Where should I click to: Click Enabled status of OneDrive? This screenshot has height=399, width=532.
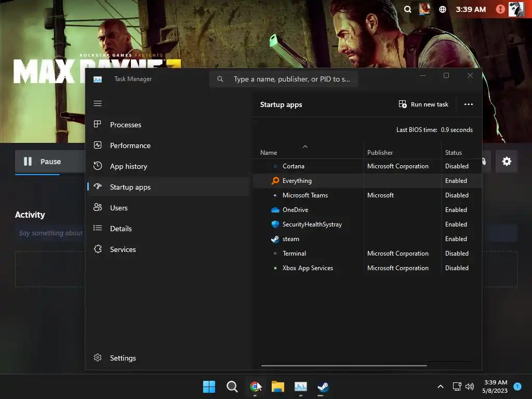coord(456,210)
